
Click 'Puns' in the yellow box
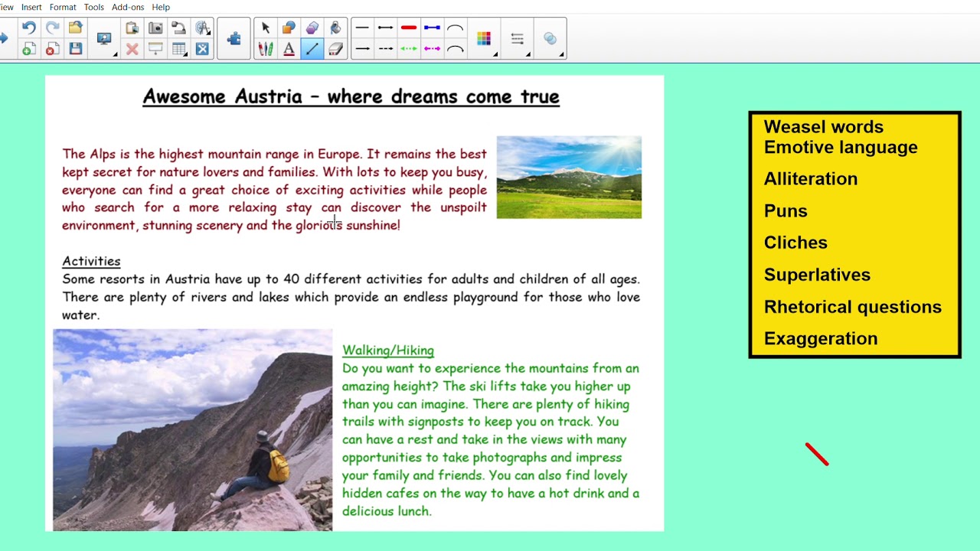(786, 211)
